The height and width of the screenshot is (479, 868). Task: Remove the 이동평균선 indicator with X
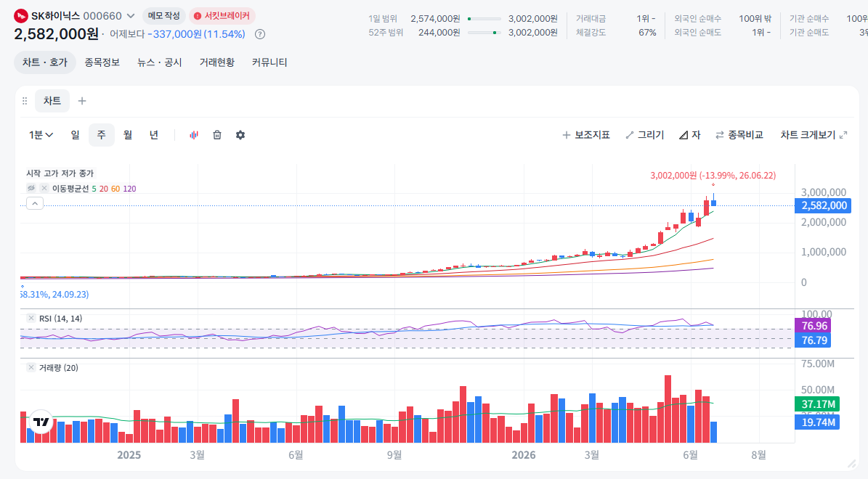(x=44, y=188)
